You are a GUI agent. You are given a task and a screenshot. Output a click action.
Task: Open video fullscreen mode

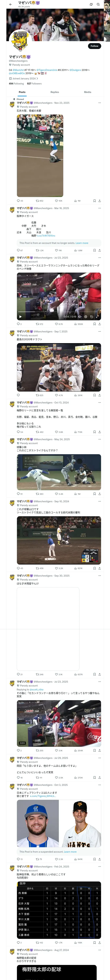[97, 317]
